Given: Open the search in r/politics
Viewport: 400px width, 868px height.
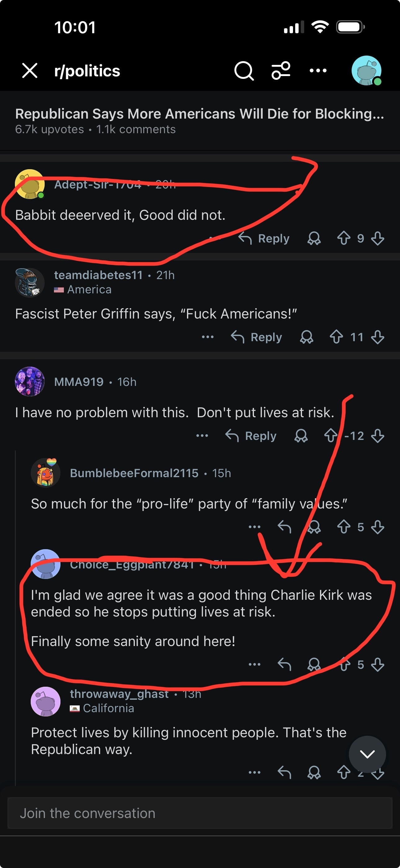Looking at the screenshot, I should (x=244, y=71).
